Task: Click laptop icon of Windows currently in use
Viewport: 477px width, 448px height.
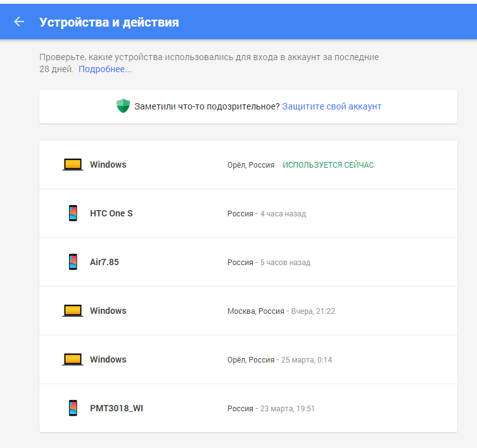Action: pyautogui.click(x=73, y=165)
